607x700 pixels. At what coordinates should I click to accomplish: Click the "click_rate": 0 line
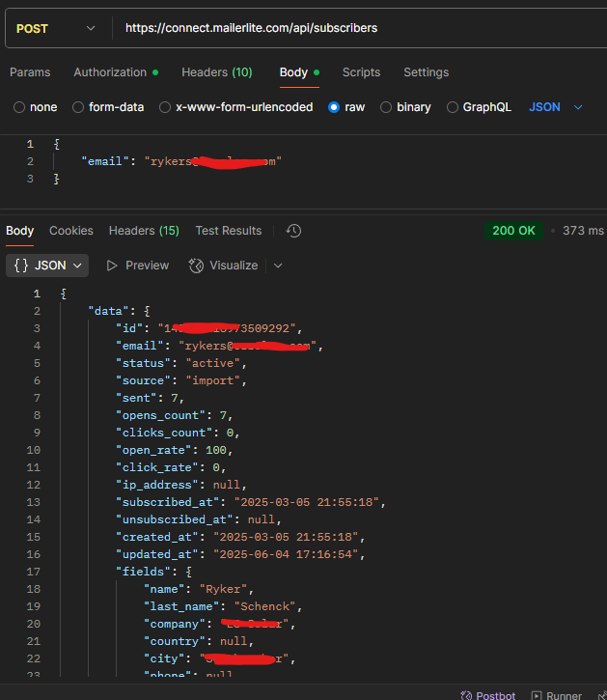coord(171,467)
